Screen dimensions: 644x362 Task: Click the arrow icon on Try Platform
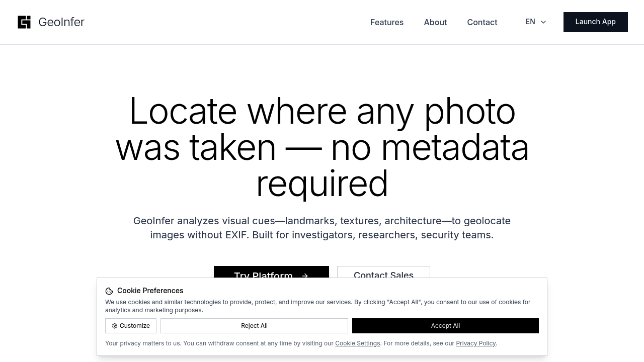[x=305, y=276]
